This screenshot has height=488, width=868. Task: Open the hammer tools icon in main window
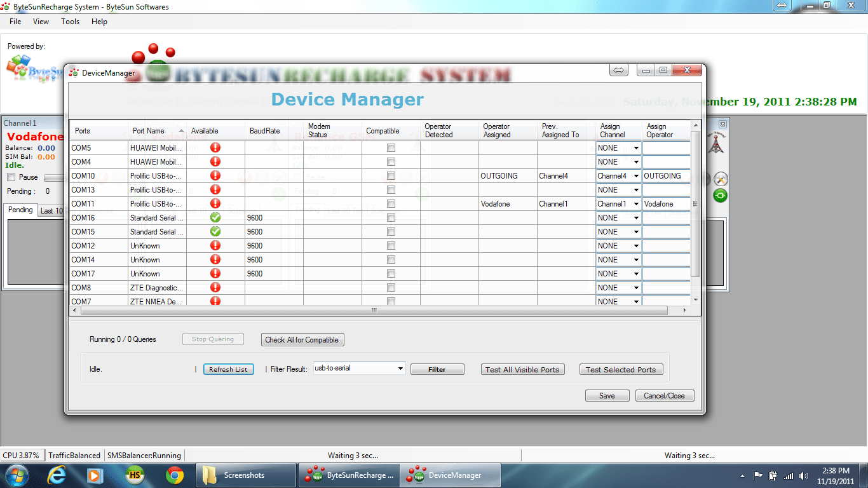pyautogui.click(x=720, y=179)
